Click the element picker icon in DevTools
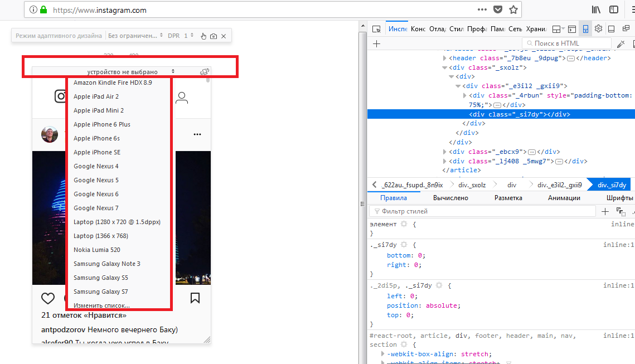The width and height of the screenshot is (635, 364). [376, 29]
